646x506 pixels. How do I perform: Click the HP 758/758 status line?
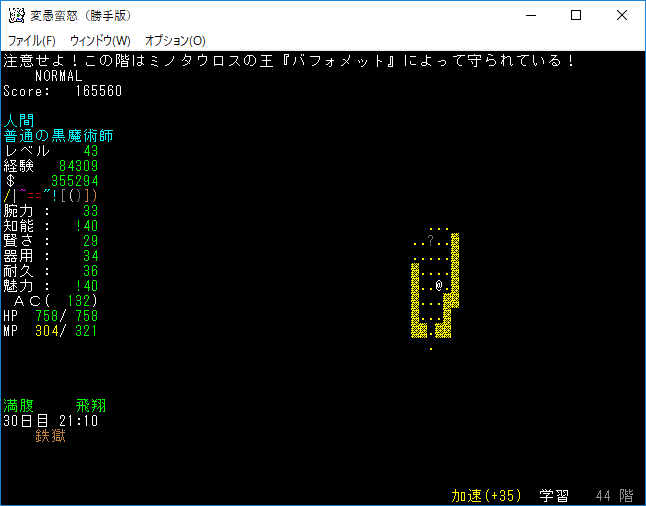(51, 316)
